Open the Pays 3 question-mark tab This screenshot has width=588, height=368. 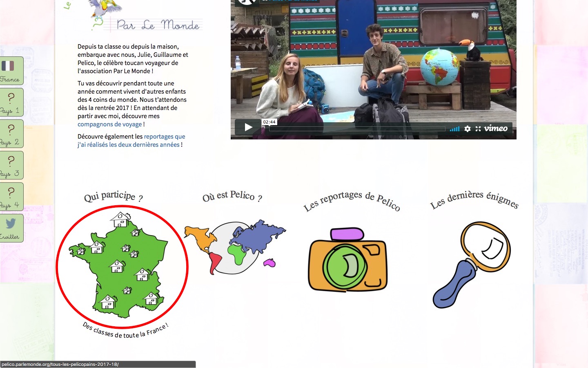(x=11, y=165)
